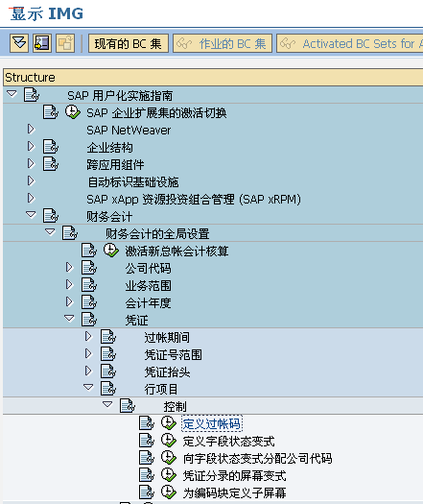Select the 定义过帐码 activity text
This screenshot has width=423, height=504.
click(x=212, y=424)
